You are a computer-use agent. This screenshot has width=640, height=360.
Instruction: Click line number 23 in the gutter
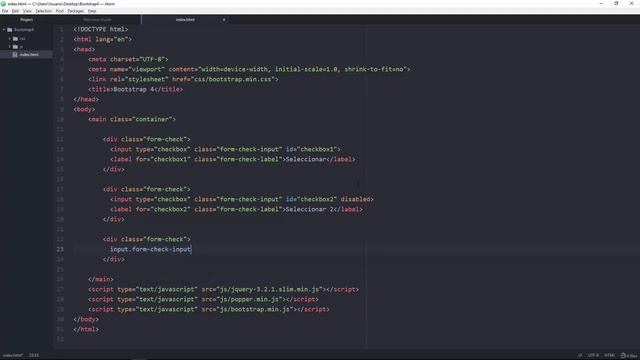point(60,249)
